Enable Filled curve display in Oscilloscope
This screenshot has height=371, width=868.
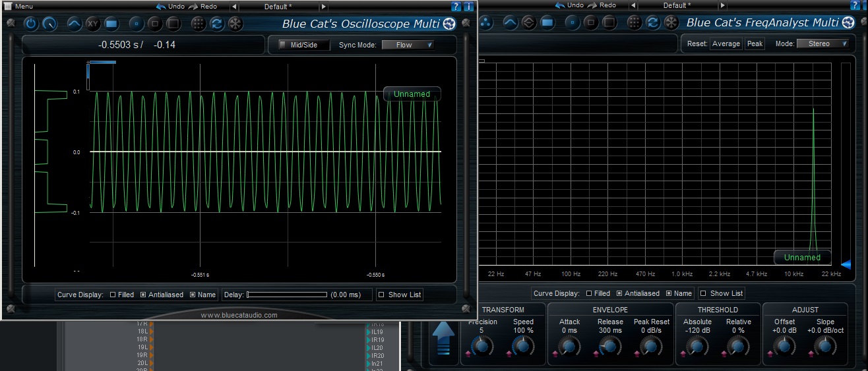click(x=113, y=295)
